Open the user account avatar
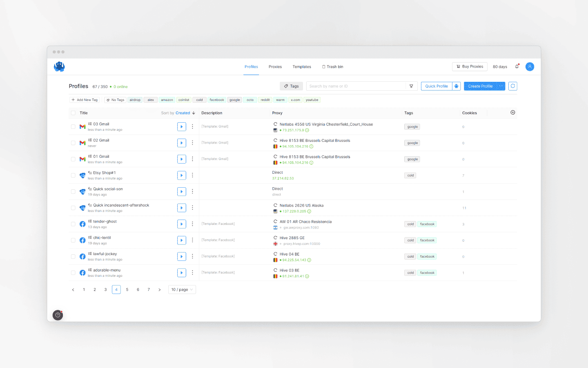 530,67
